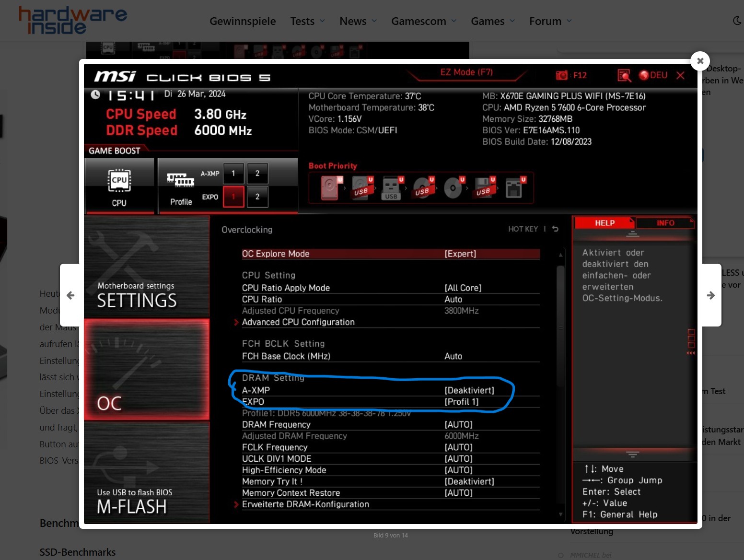Go to previous image arrow
The width and height of the screenshot is (744, 560).
click(70, 295)
